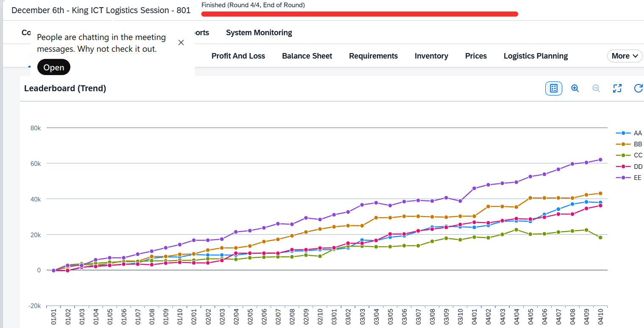
Task: Go to the Balance Sheet tab
Action: pyautogui.click(x=307, y=56)
